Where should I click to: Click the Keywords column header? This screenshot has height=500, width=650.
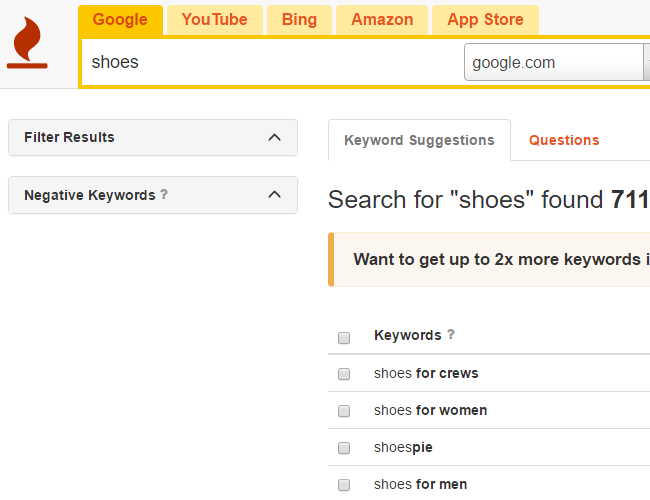pos(407,335)
